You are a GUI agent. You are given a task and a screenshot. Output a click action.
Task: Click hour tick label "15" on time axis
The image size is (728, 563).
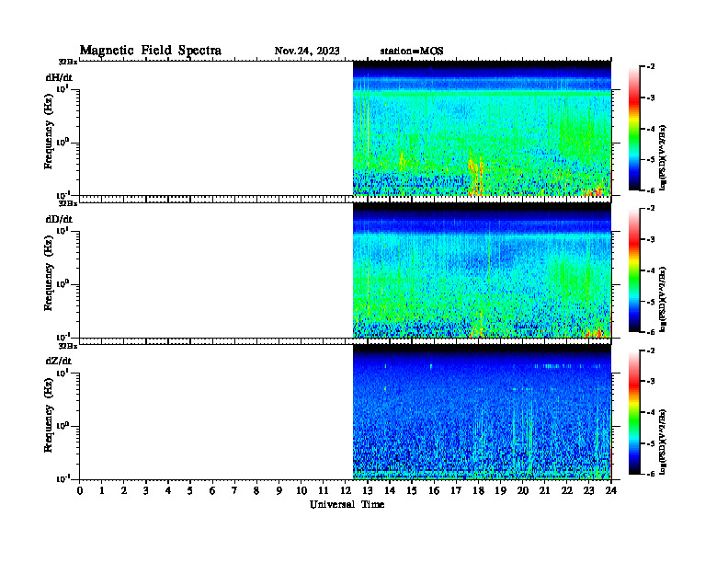coord(412,491)
